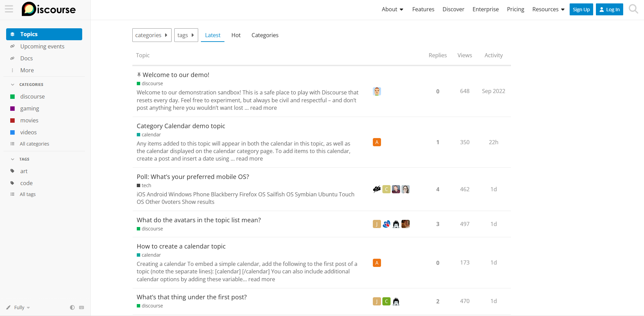Click the art tag icon in sidebar
This screenshot has width=644, height=316.
click(x=13, y=171)
